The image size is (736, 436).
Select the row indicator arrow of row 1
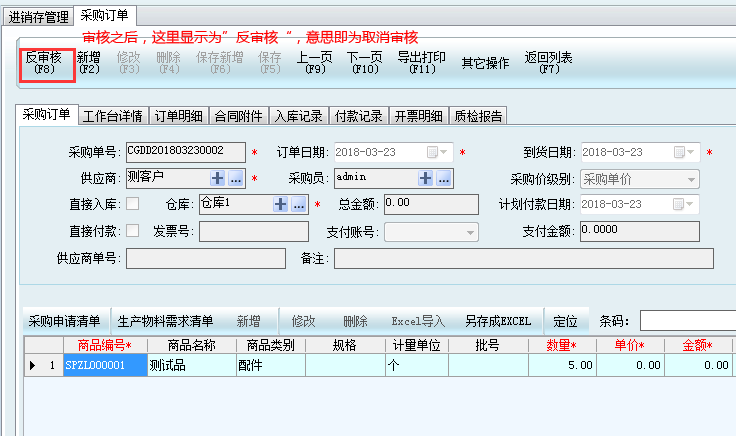(x=32, y=366)
